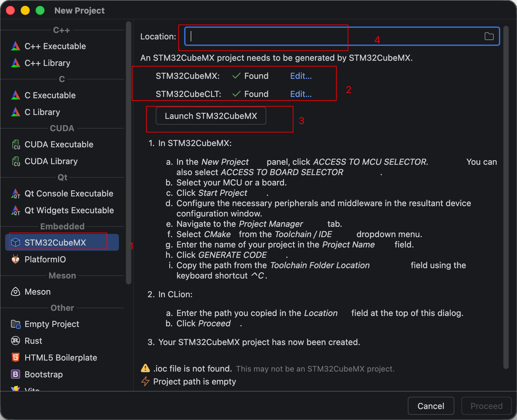This screenshot has width=517, height=420.
Task: Click the 'Other' section header
Action: [62, 308]
